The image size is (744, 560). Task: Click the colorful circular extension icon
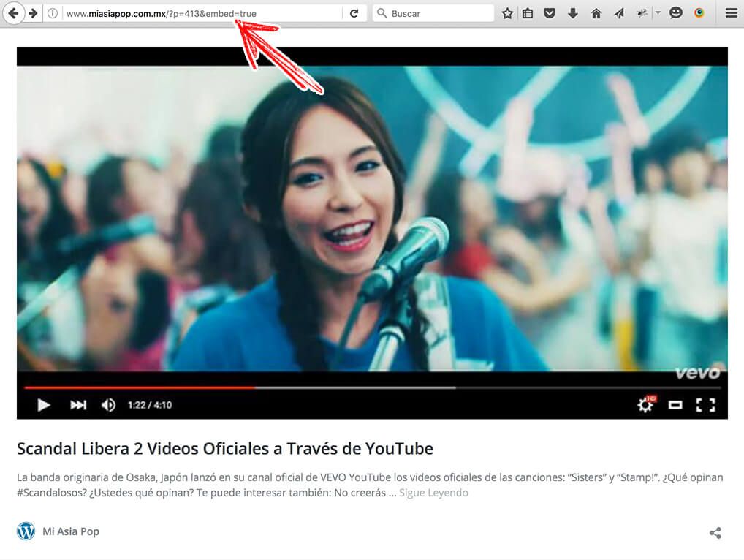click(x=699, y=13)
